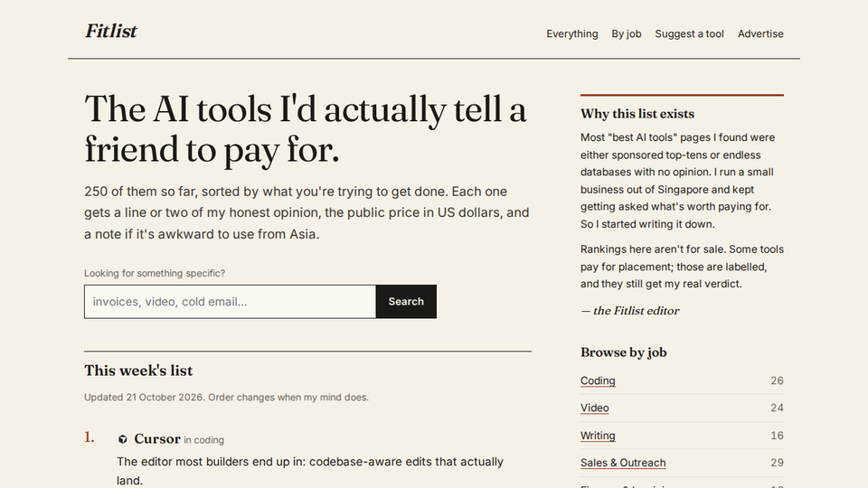Select the 'Looking for something specific?' label

155,273
